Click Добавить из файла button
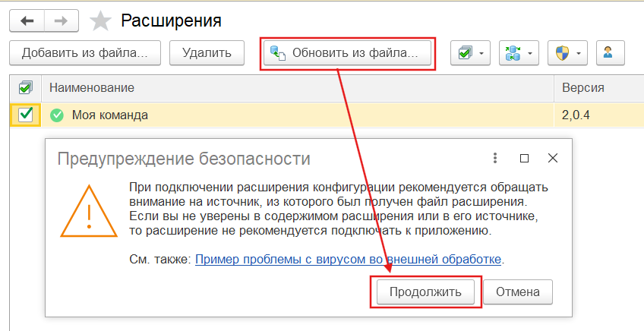The height and width of the screenshot is (331, 644). 85,53
